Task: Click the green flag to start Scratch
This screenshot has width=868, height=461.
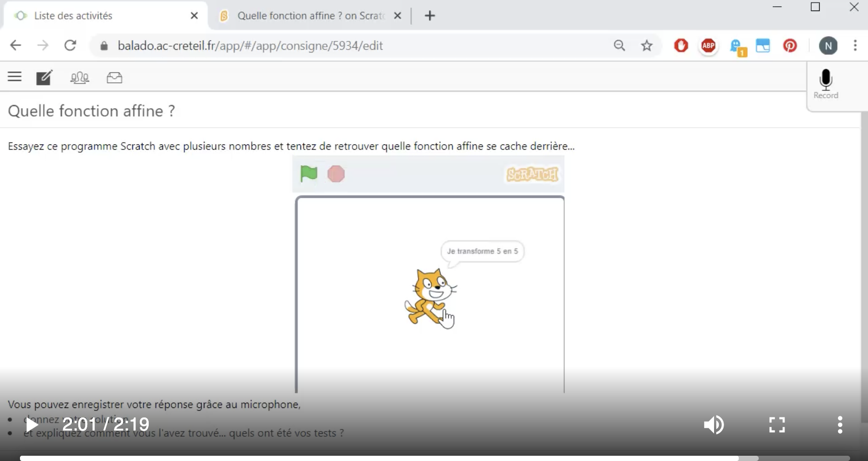Action: click(x=308, y=174)
